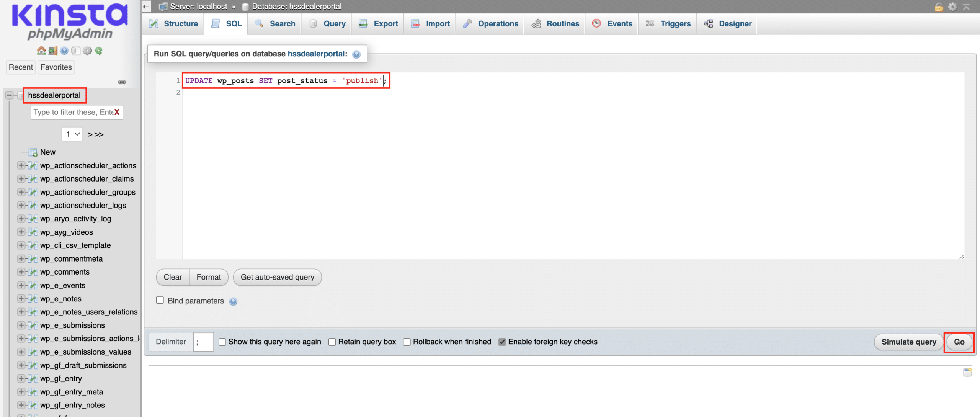Click the Log out door icon
980x417 pixels.
[53, 51]
